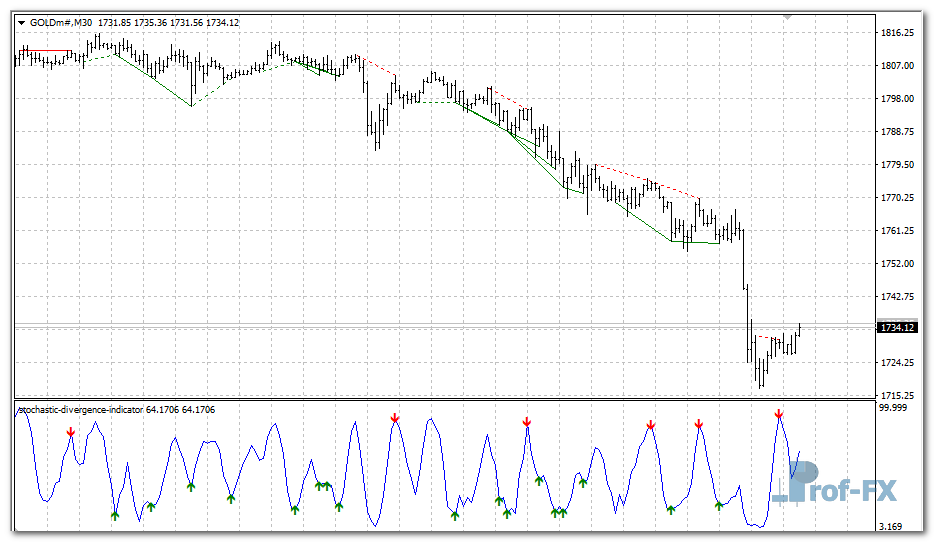Click the second red down arrow on stochastic peak
Screen dimensions: 934x542
pos(395,417)
